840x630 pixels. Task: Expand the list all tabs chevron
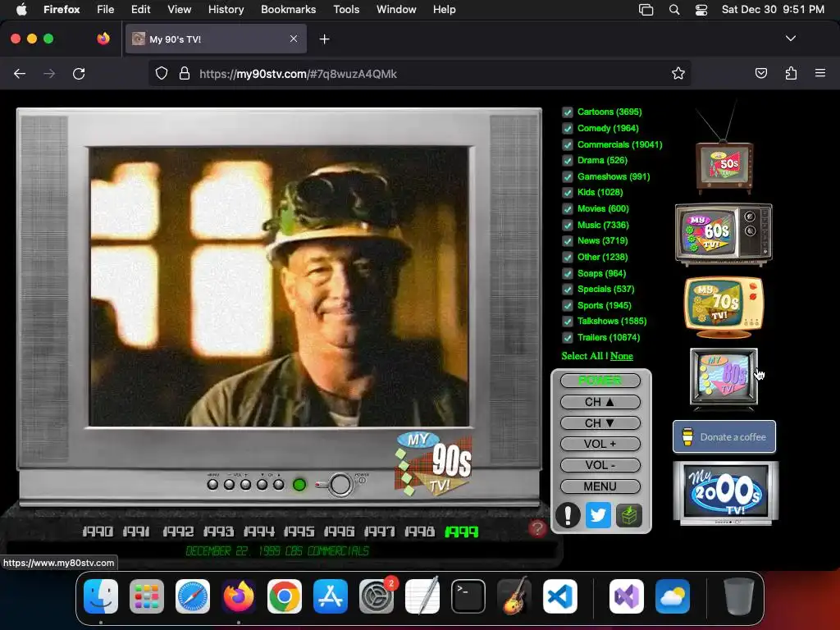pos(790,39)
